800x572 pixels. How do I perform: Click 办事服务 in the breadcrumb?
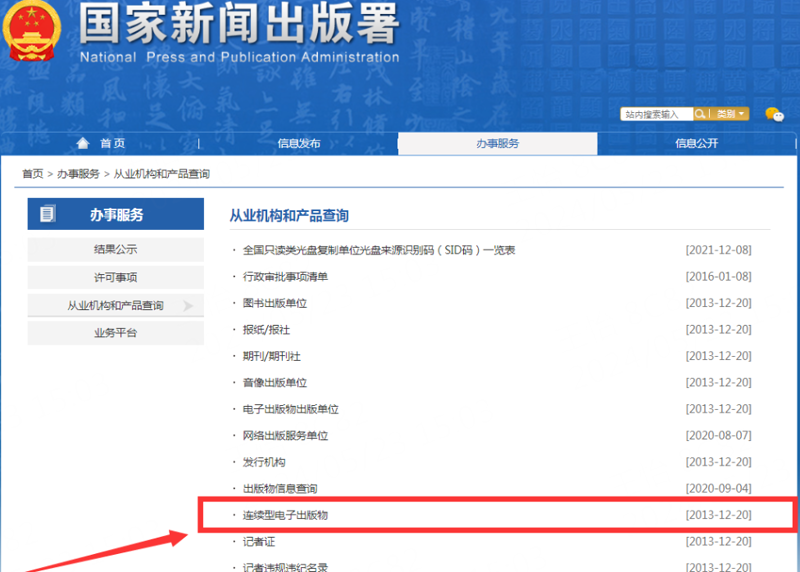[78, 174]
